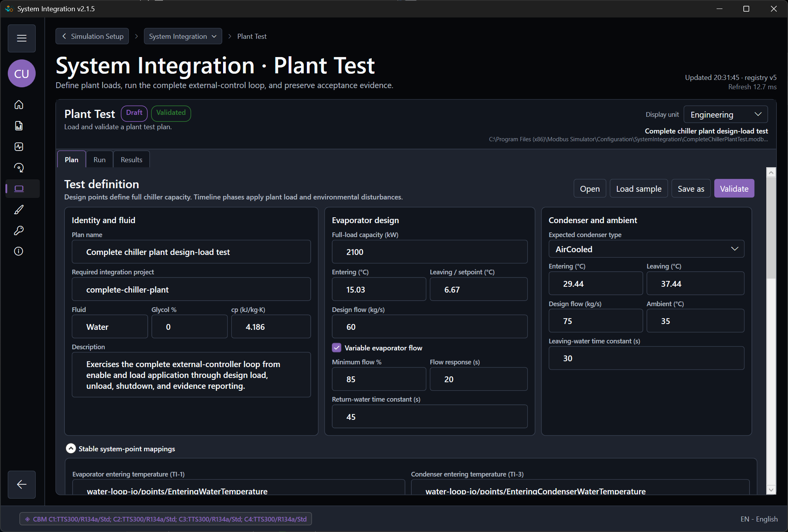Click the evaporator Design flow field 60
This screenshot has width=788, height=532.
tap(430, 327)
